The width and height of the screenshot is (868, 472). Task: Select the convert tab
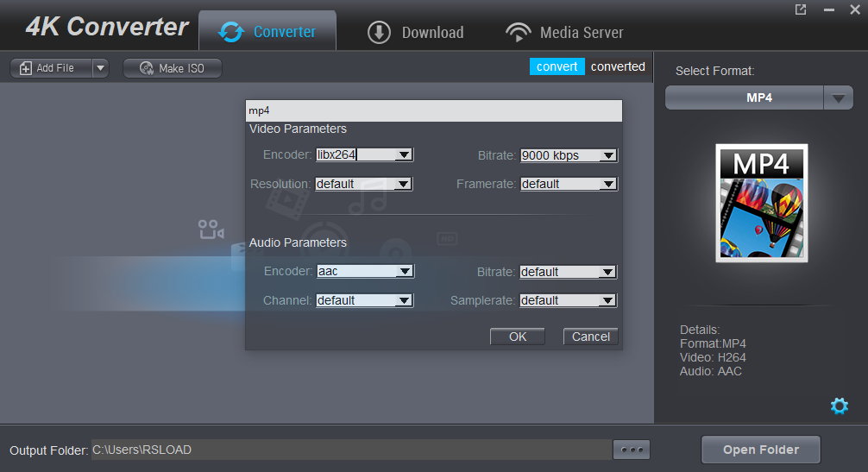tap(557, 66)
